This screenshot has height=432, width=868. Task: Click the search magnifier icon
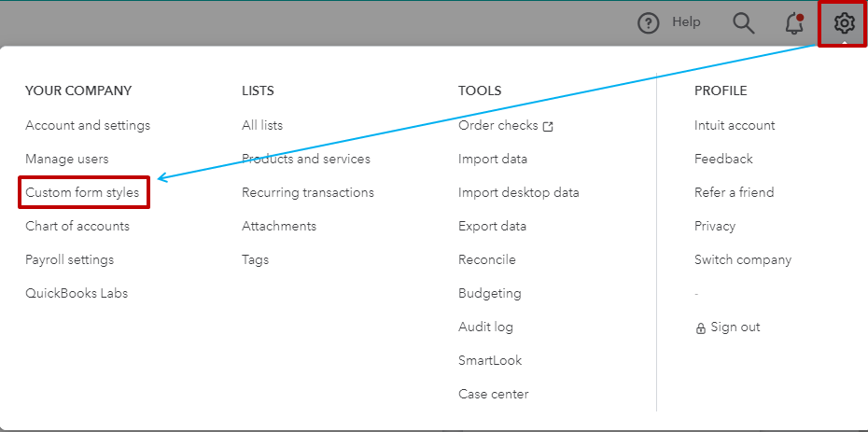tap(743, 22)
